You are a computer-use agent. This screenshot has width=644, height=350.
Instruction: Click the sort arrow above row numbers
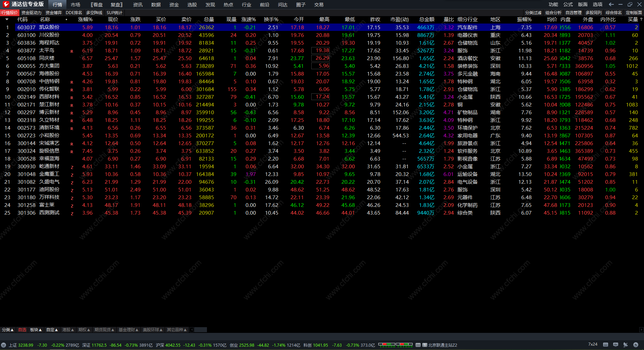pos(7,19)
